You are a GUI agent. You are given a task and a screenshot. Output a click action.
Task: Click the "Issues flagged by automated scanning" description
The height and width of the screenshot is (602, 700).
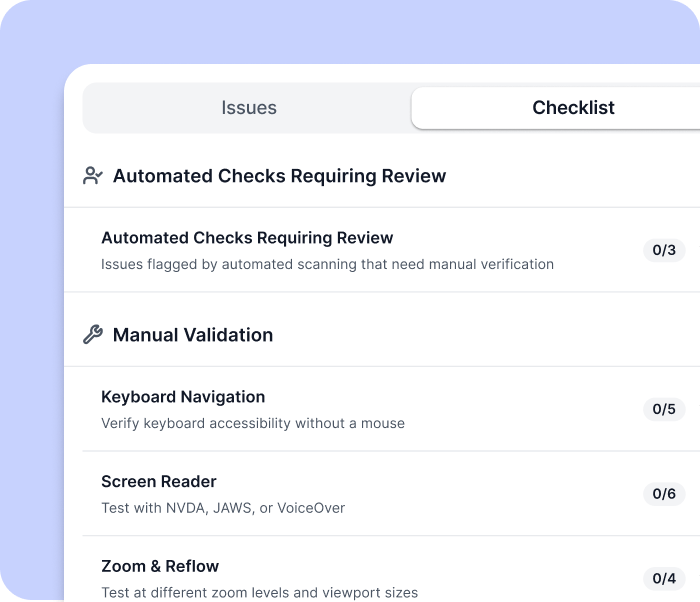click(327, 265)
